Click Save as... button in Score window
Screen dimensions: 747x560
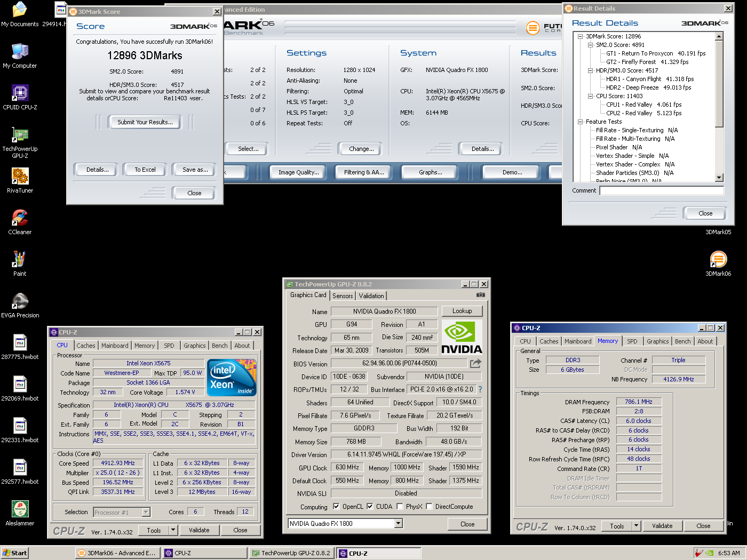[x=195, y=170]
